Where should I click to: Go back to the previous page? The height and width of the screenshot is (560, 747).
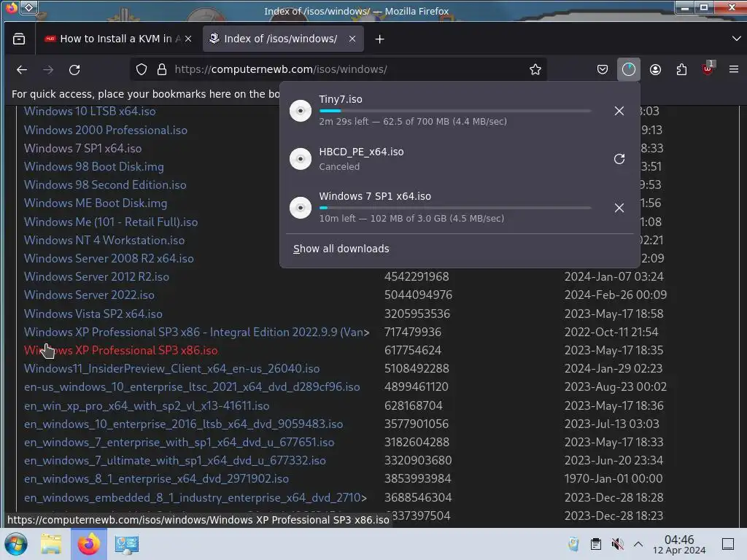(x=22, y=69)
